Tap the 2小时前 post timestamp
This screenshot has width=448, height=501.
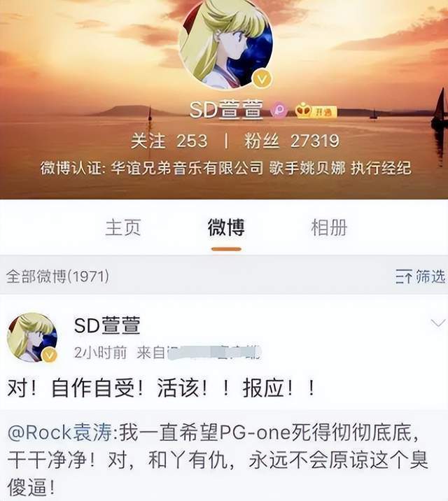tap(100, 353)
